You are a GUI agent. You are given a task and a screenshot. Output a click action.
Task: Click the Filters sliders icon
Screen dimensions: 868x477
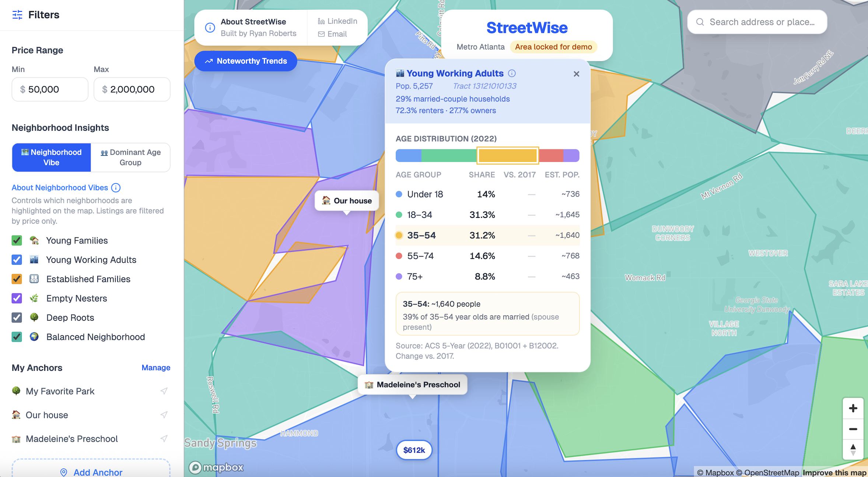(x=17, y=15)
